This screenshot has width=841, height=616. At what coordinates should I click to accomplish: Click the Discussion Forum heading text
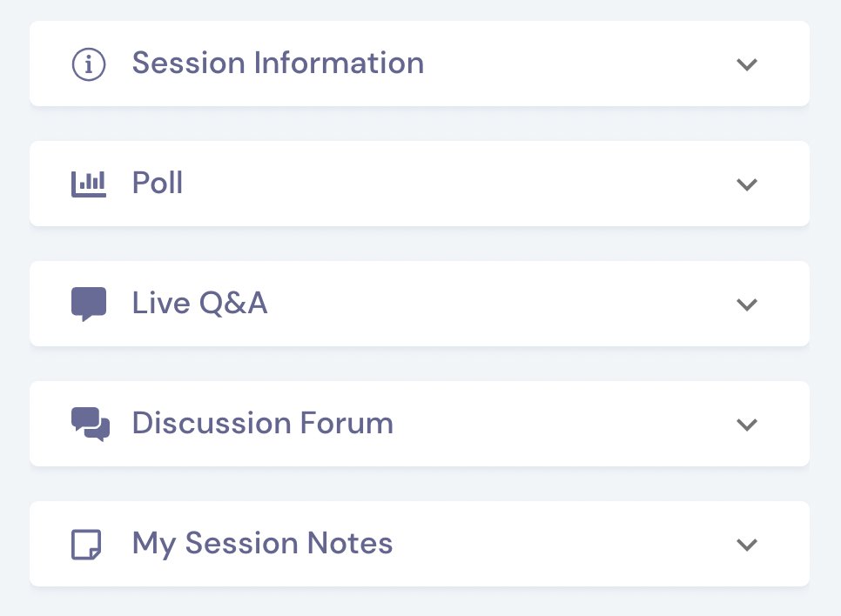click(x=263, y=423)
